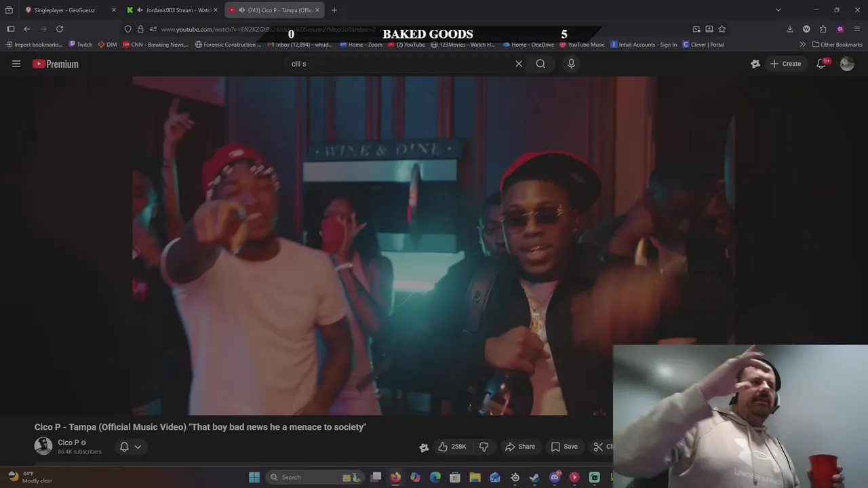Open the Firefox View icon at the tab strip start
Viewport: 868px width, 488px height.
[x=9, y=10]
